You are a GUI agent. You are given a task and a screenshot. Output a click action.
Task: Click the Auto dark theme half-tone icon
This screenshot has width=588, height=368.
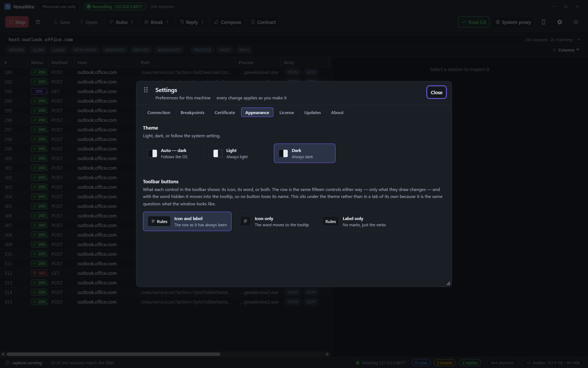pyautogui.click(x=153, y=153)
